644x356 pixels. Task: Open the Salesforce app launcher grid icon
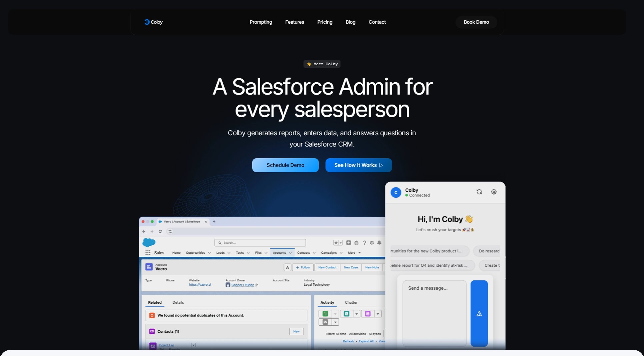click(148, 253)
